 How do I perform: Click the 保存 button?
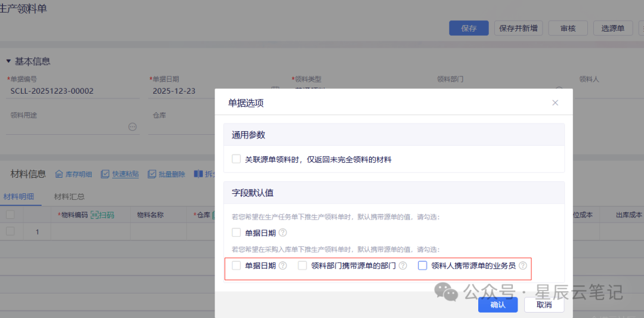click(469, 29)
